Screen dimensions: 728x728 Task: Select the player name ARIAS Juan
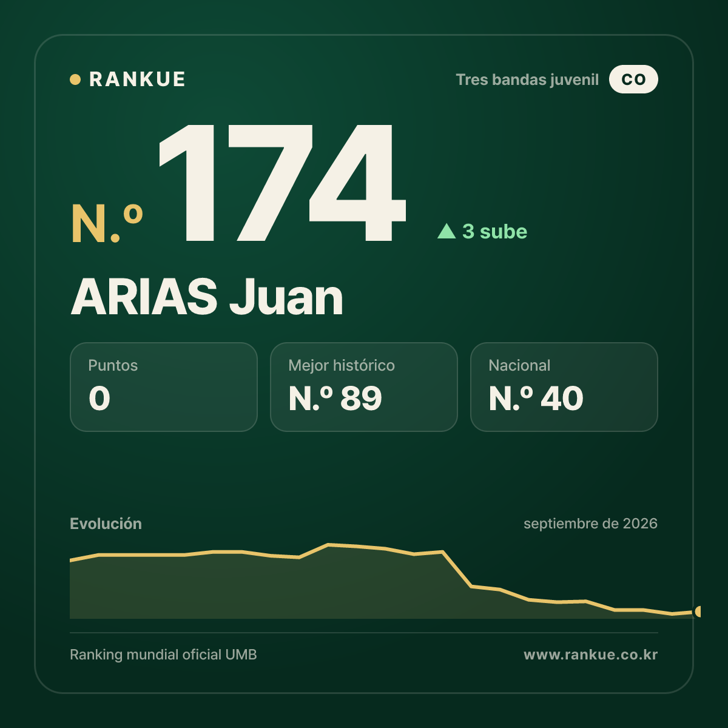[207, 297]
